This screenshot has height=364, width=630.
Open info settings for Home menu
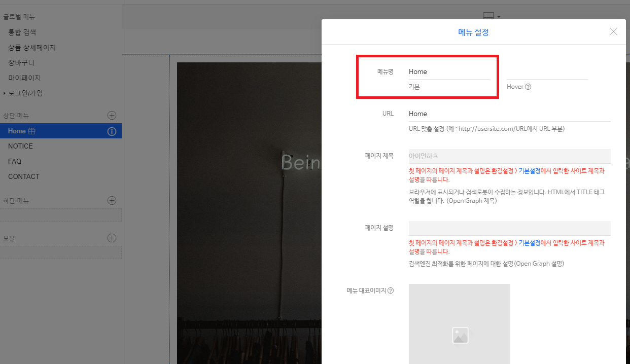(112, 131)
